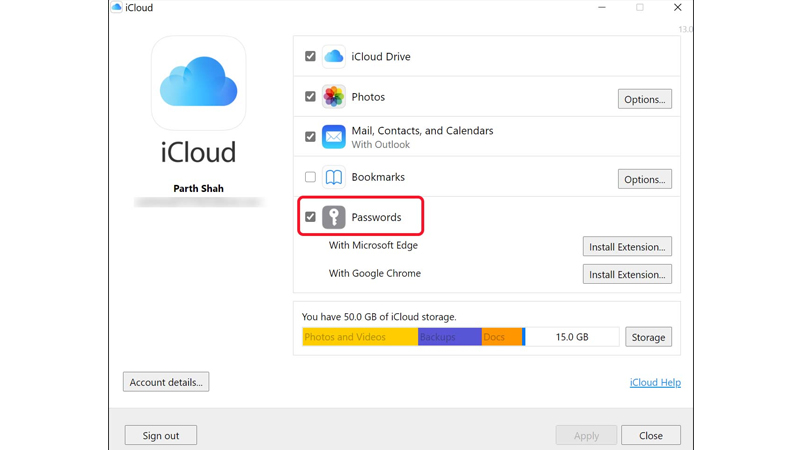Click the Close button at bottom

tap(651, 435)
